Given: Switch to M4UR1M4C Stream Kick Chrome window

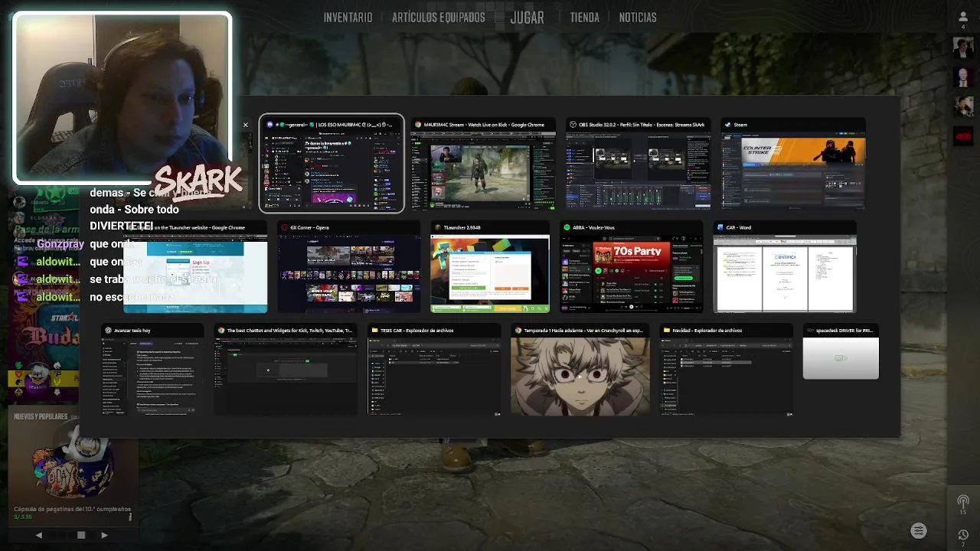Looking at the screenshot, I should 483,164.
